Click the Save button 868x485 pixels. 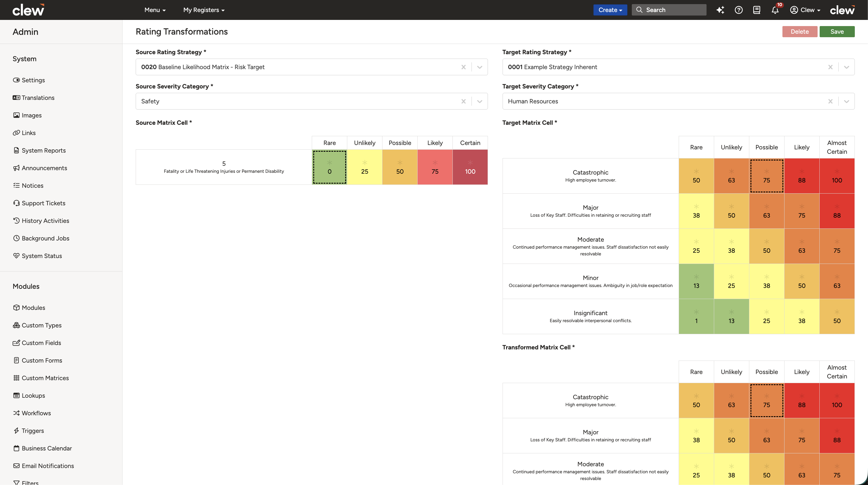click(837, 31)
